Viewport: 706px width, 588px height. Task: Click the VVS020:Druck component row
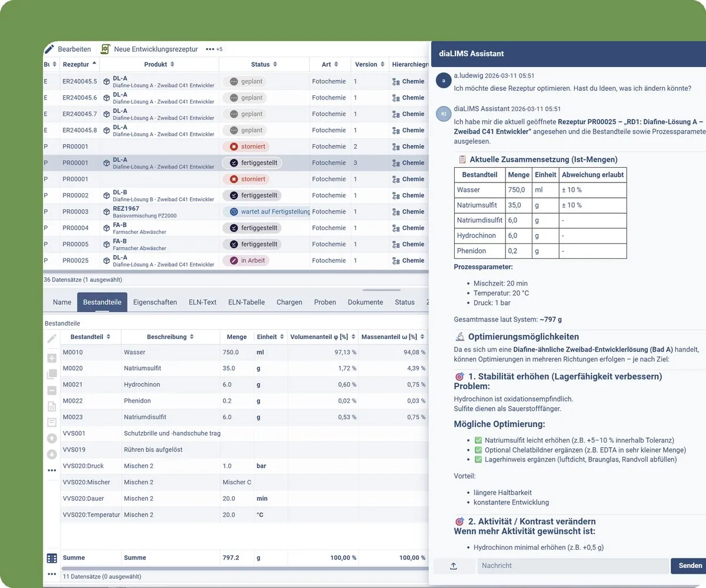click(244, 466)
